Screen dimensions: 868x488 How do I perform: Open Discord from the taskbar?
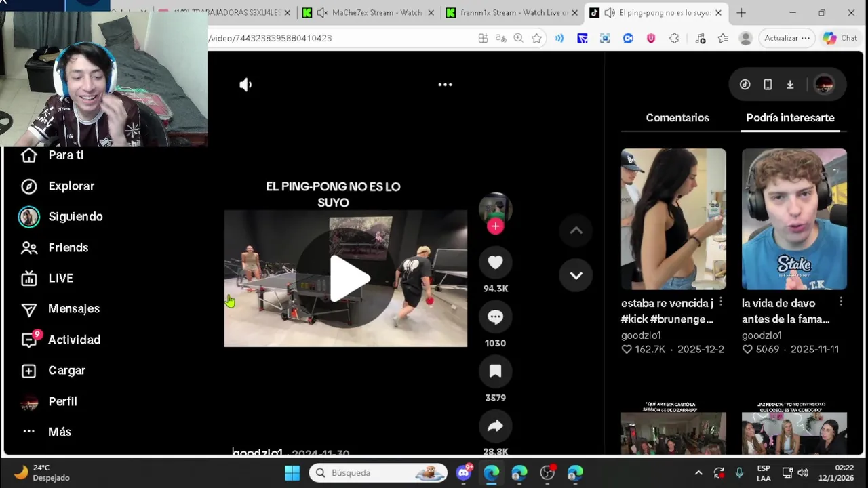(x=465, y=472)
